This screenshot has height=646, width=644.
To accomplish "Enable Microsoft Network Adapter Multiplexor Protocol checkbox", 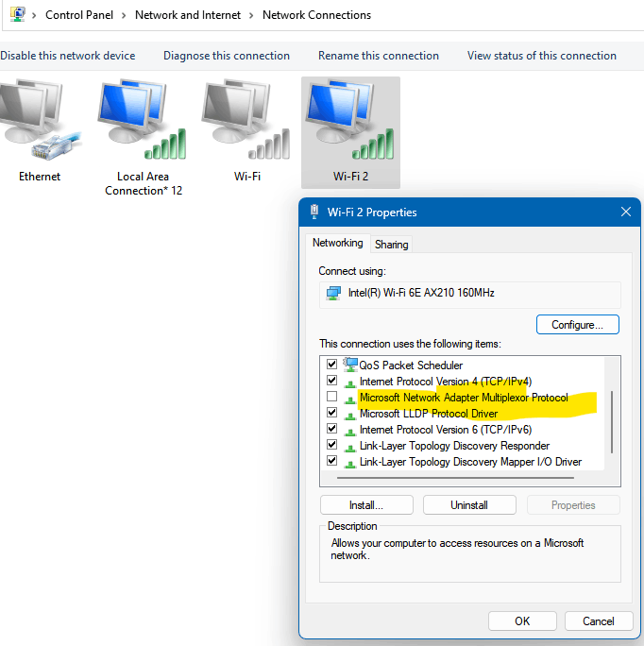I will (x=331, y=396).
